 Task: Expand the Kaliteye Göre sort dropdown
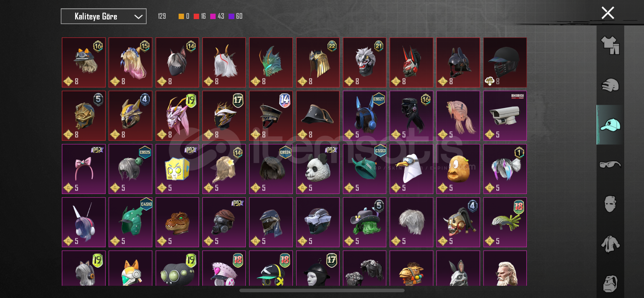103,16
